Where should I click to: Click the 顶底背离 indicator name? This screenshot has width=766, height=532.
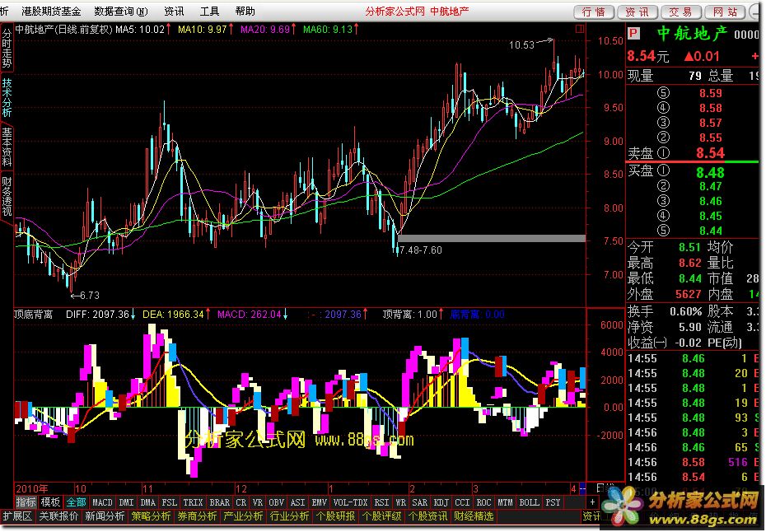(x=33, y=314)
